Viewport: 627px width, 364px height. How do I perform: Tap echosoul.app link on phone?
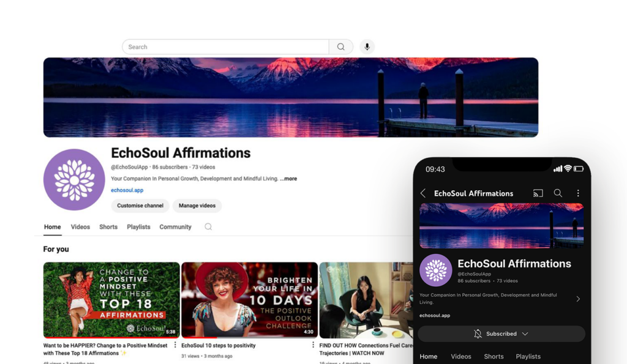[x=435, y=315]
